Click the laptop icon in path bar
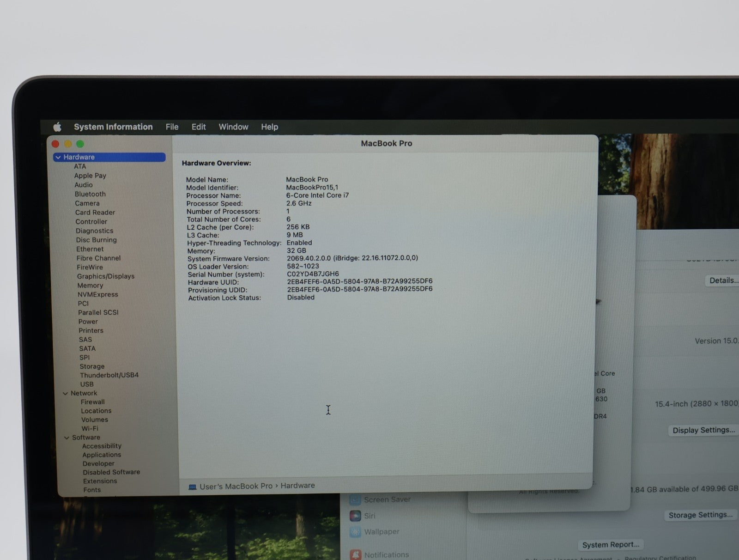The image size is (739, 560). (193, 487)
